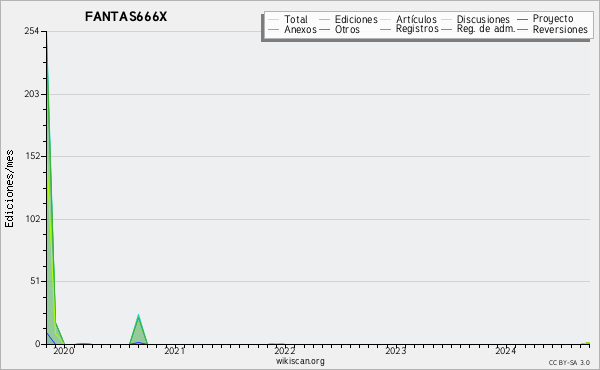The width and height of the screenshot is (600, 370).
Task: Select the Discusiones legend entry
Action: (476, 19)
